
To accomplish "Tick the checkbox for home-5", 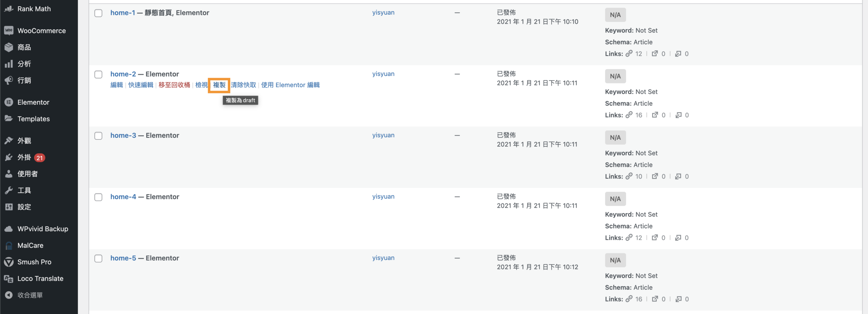I will tap(98, 259).
